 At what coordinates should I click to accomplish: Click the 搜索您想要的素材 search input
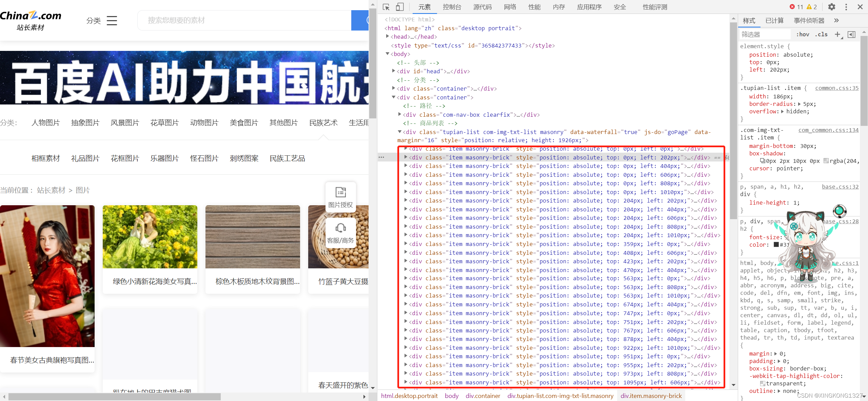244,20
